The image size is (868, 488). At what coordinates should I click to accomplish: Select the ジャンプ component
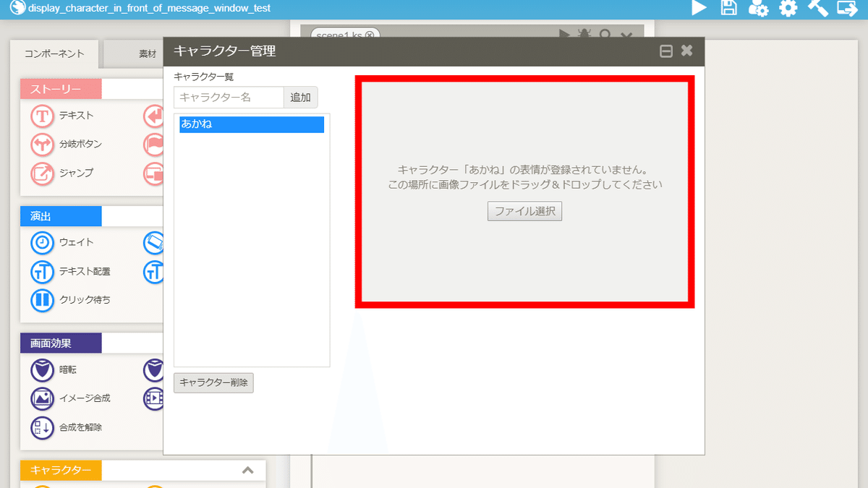click(64, 173)
